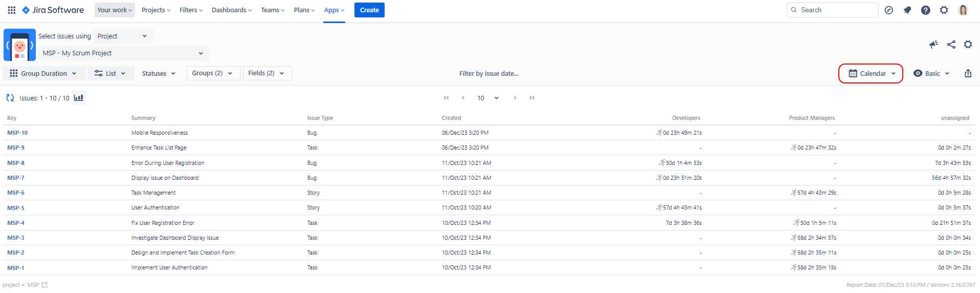Open the report settings gear icon

[x=968, y=45]
